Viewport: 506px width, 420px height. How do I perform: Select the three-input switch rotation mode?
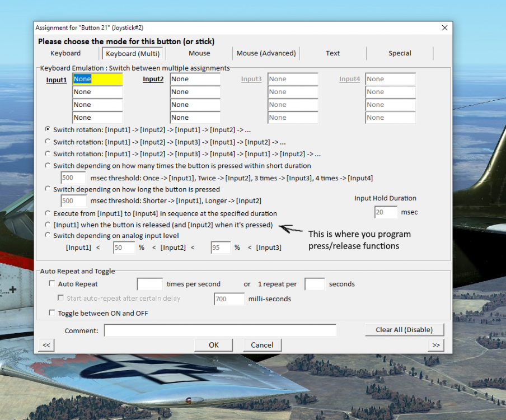47,142
